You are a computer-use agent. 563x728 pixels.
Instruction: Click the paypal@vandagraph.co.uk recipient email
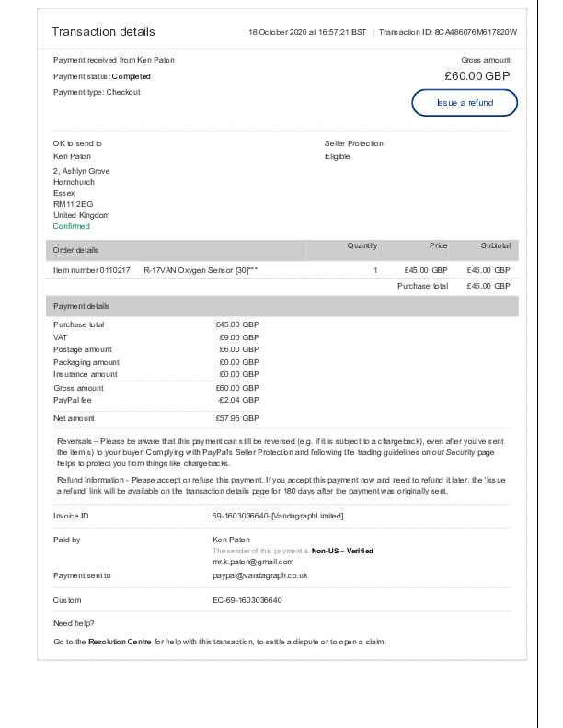pyautogui.click(x=259, y=575)
